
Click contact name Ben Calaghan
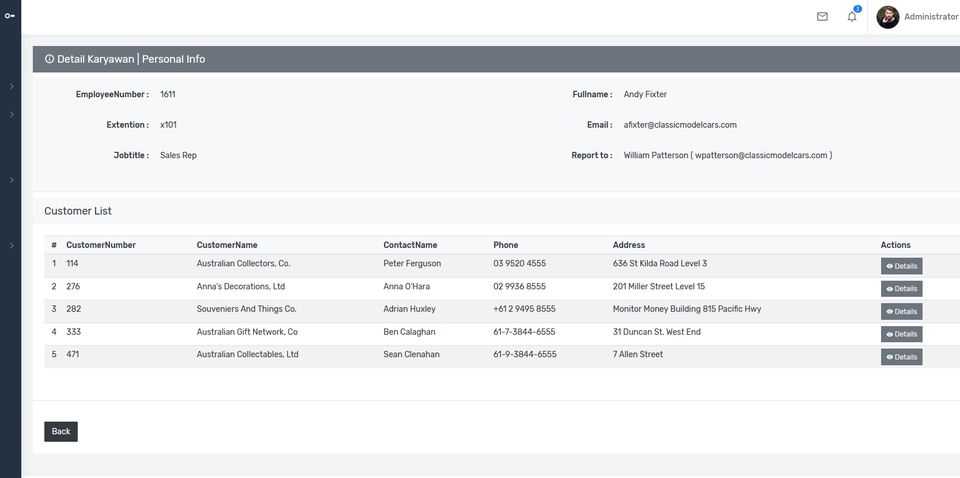[x=410, y=332]
